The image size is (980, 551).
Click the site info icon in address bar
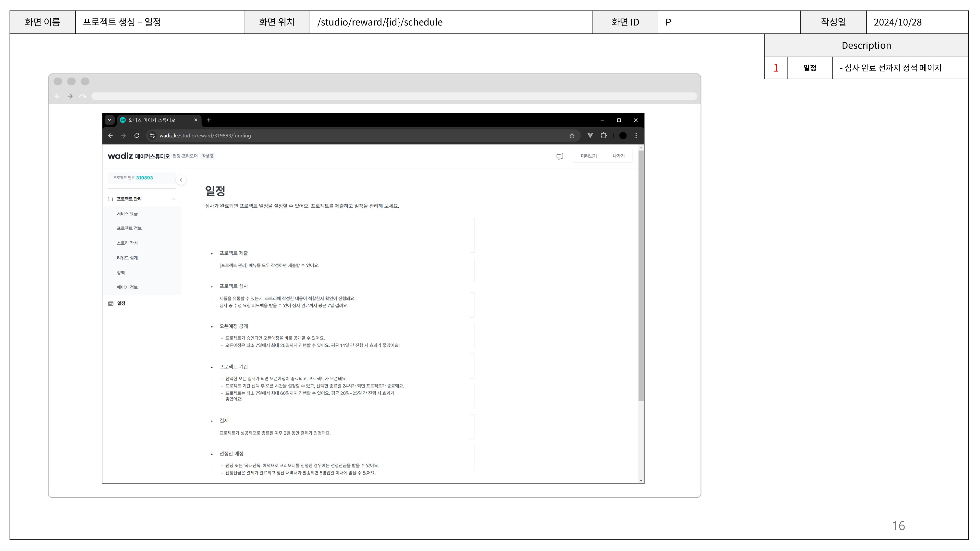tap(152, 136)
